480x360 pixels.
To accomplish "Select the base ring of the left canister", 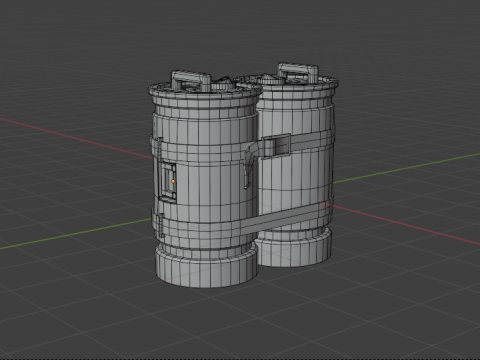I will coord(207,265).
